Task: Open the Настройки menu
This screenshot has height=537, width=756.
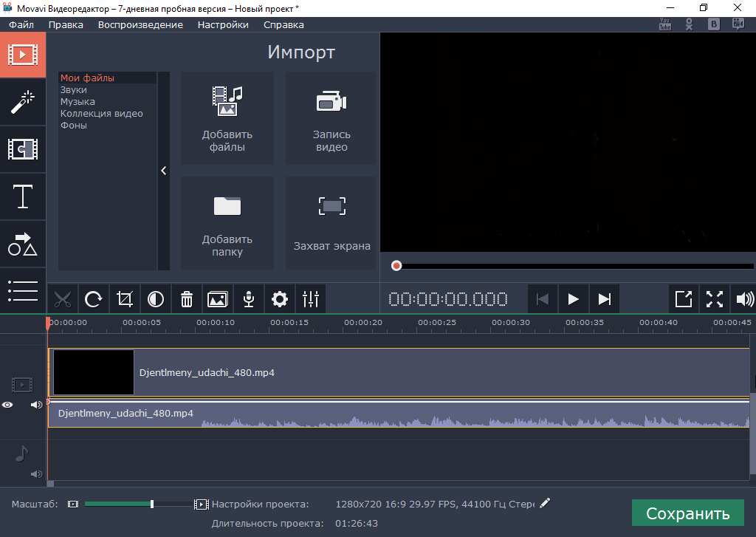Action: (x=223, y=24)
